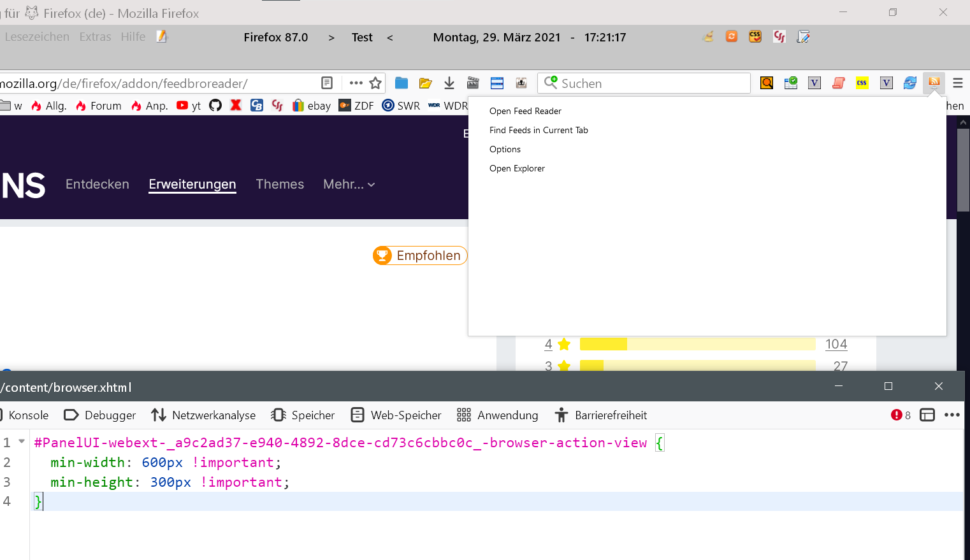Open the Forum bookmark
The image size is (970, 560).
coord(98,106)
